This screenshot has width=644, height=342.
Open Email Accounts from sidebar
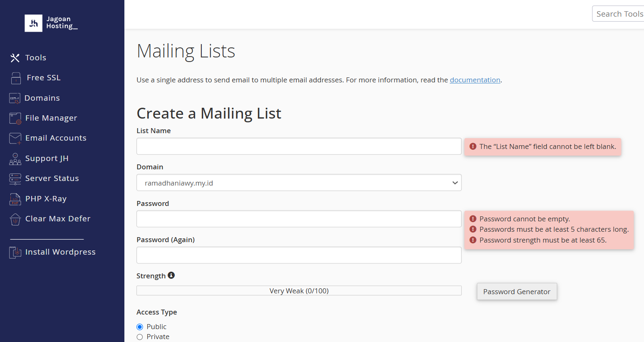pos(56,138)
